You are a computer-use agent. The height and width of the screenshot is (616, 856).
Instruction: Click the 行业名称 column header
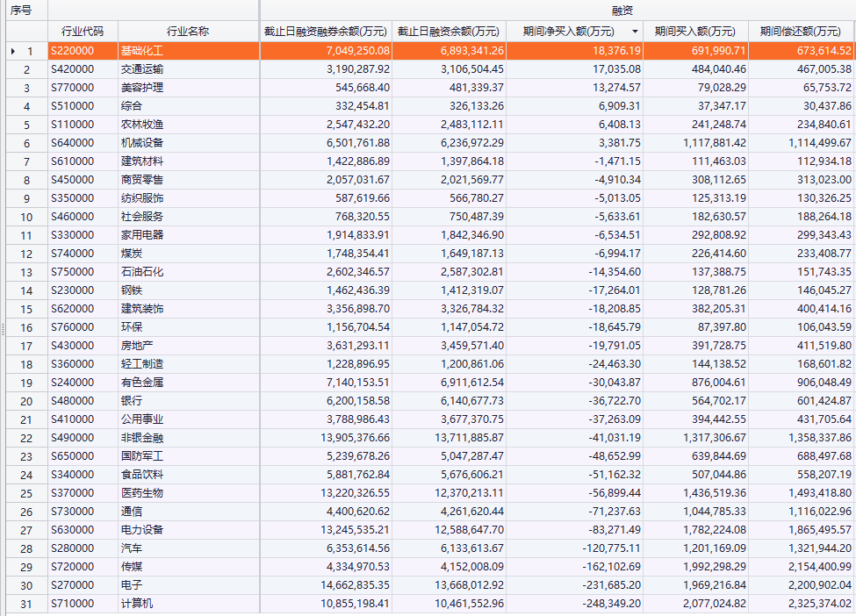tap(188, 32)
